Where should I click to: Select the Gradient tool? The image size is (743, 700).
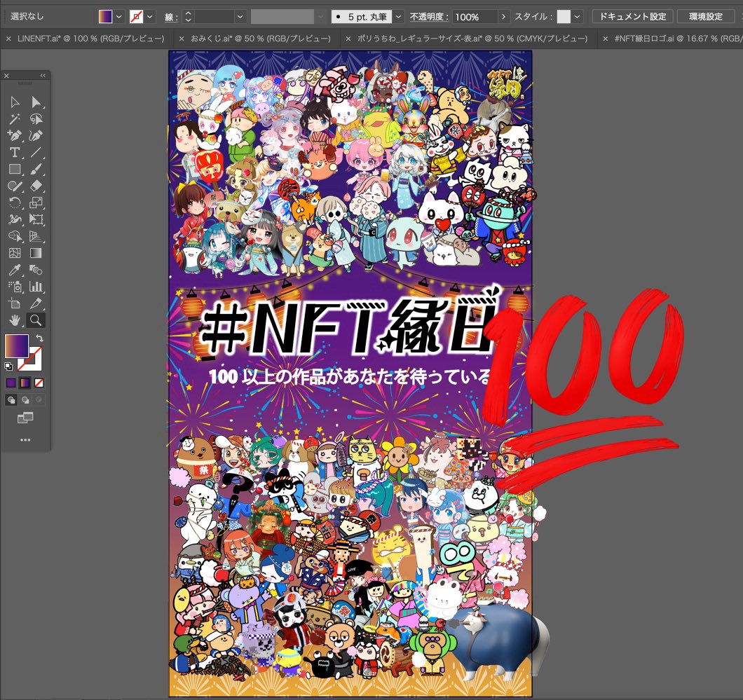coord(36,253)
